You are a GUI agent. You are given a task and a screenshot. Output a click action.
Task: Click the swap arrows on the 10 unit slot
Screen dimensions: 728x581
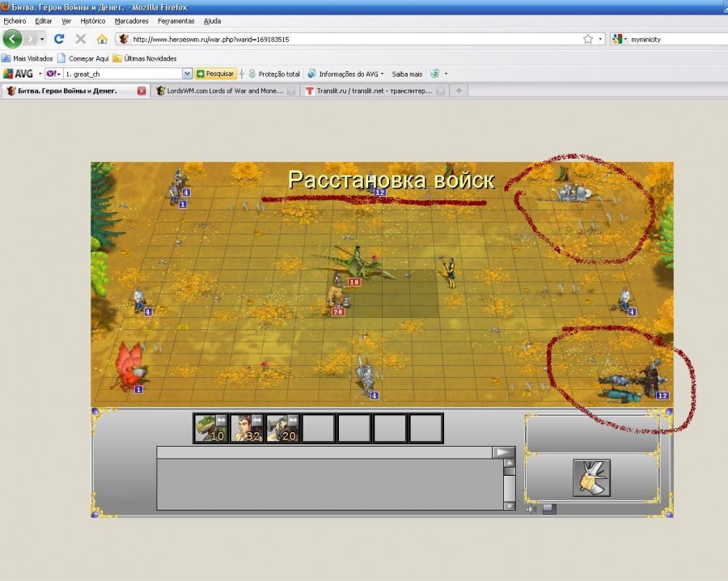(222, 419)
